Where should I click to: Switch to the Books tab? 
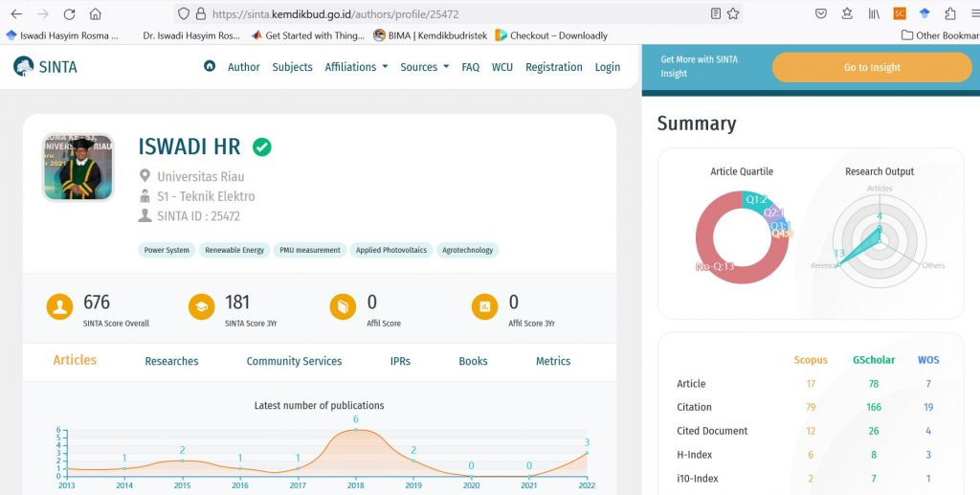click(473, 361)
